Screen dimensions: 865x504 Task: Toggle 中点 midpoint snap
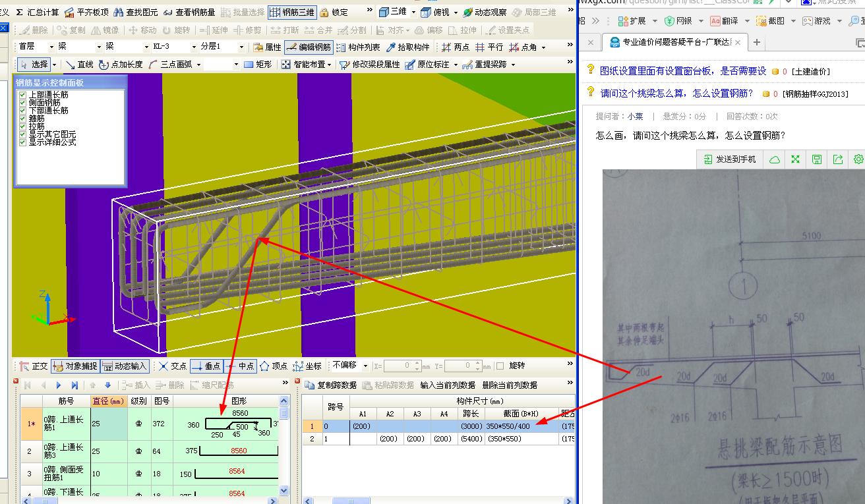coord(240,366)
